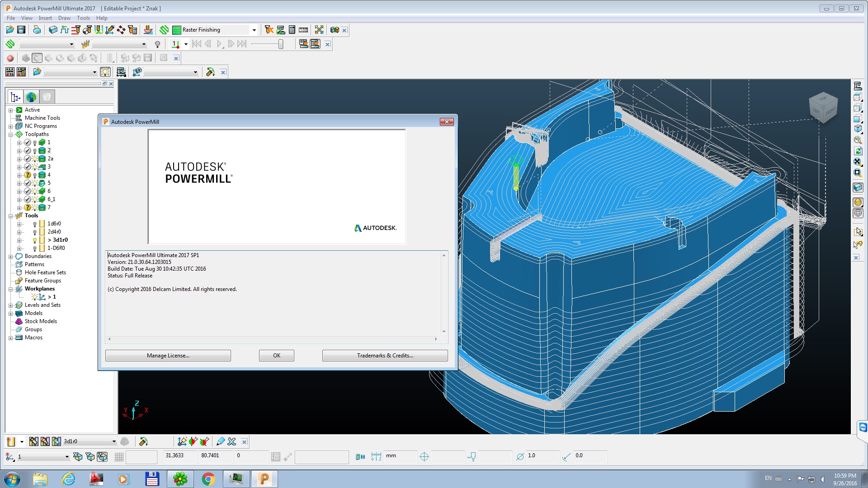
Task: Toggle calculated status of toolpath 3
Action: click(x=28, y=167)
